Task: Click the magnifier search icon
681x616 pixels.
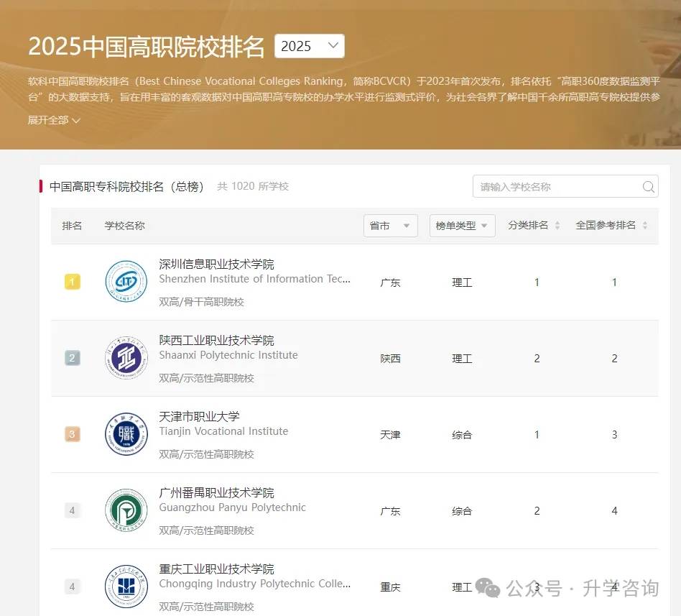Action: coord(648,186)
